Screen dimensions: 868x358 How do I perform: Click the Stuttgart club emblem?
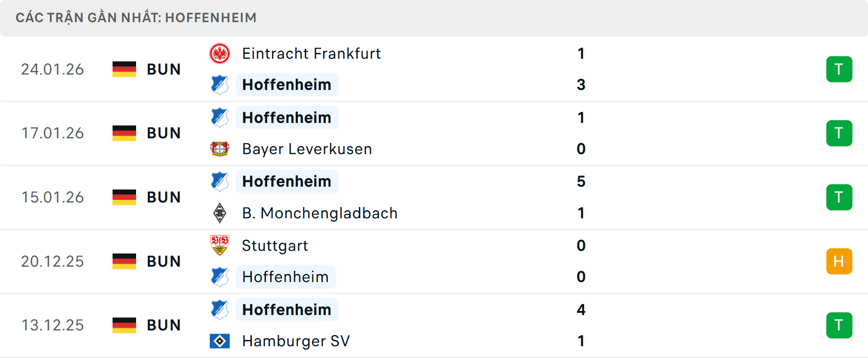tap(220, 245)
